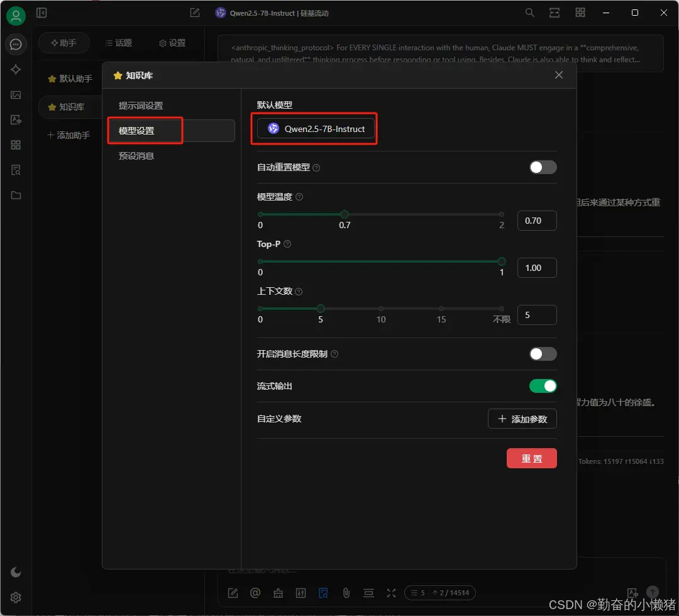Toggle dark theme moon icon
This screenshot has width=679, height=616.
(x=16, y=572)
